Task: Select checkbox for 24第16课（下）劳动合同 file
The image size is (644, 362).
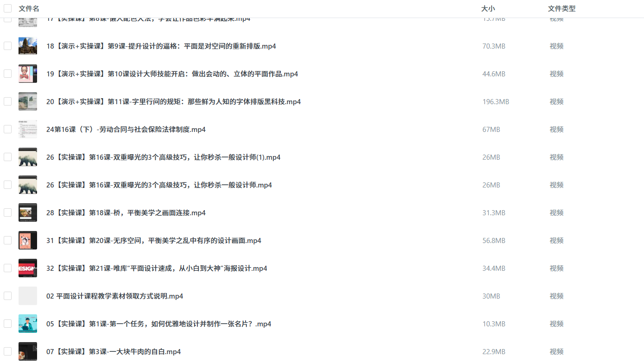Action: tap(7, 129)
